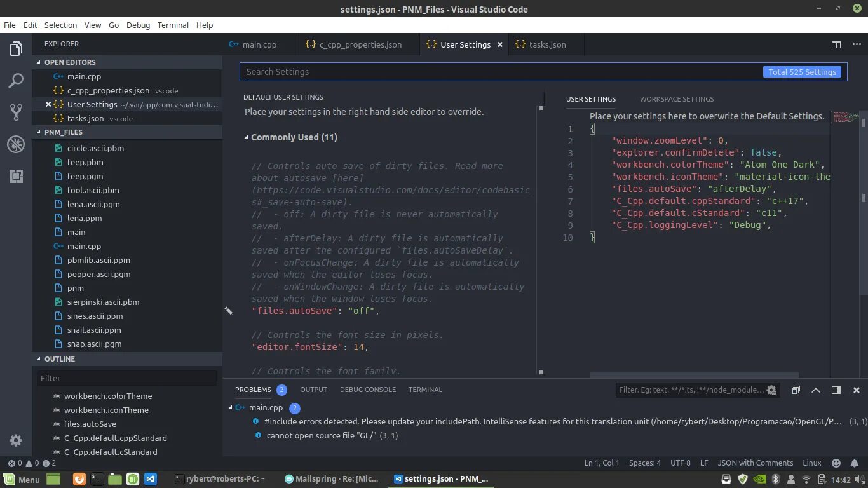The width and height of the screenshot is (868, 488).
Task: Collapse main.cpp group in Problems panel
Action: click(x=231, y=408)
